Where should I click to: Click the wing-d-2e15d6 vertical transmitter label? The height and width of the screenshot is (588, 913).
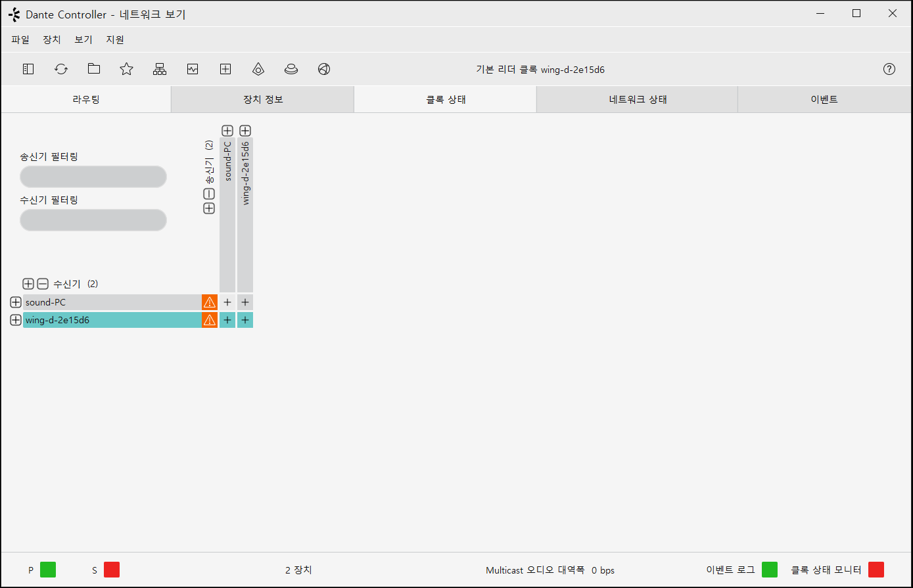245,173
